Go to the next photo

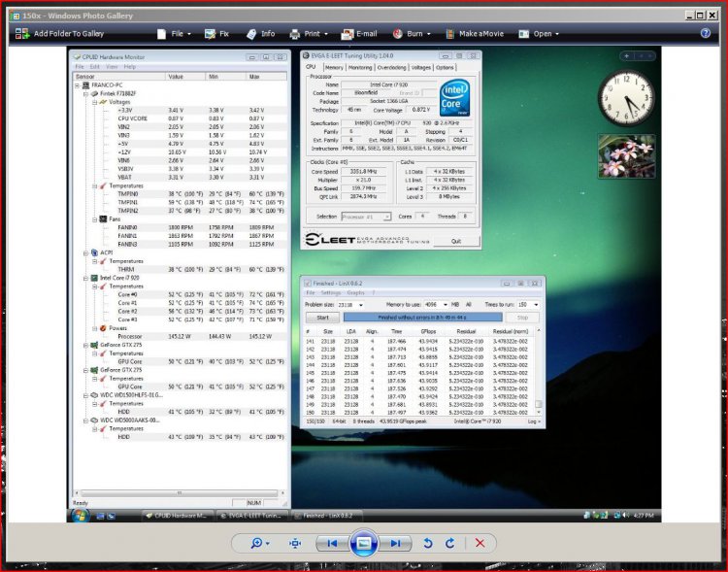click(x=395, y=543)
